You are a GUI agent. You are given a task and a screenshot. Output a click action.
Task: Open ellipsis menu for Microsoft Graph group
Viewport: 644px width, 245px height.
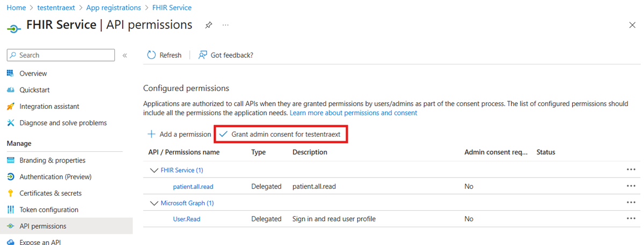point(631,203)
